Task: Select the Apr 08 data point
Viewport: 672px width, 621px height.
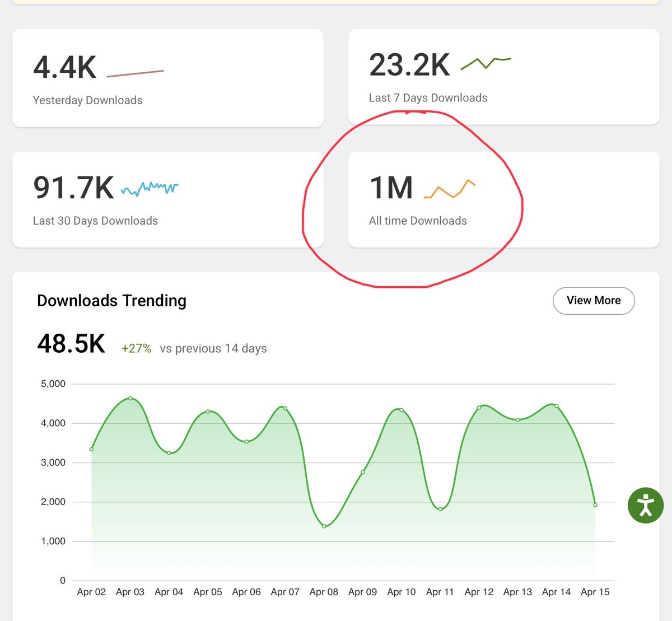Action: [x=324, y=526]
